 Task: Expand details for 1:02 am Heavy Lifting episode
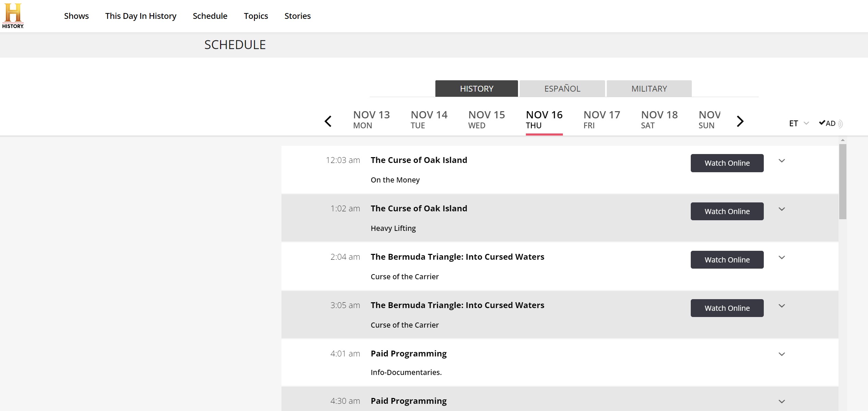click(x=782, y=209)
